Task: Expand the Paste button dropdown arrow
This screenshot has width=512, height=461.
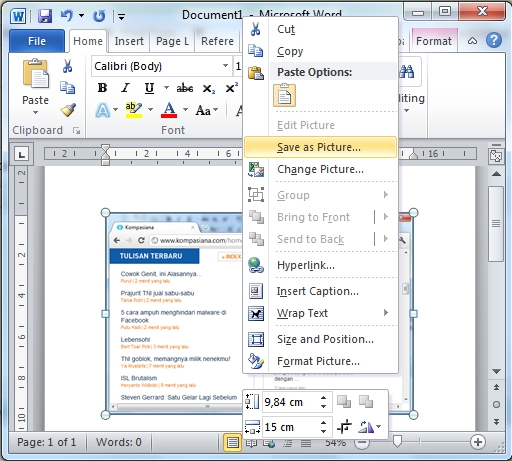Action: pos(35,112)
